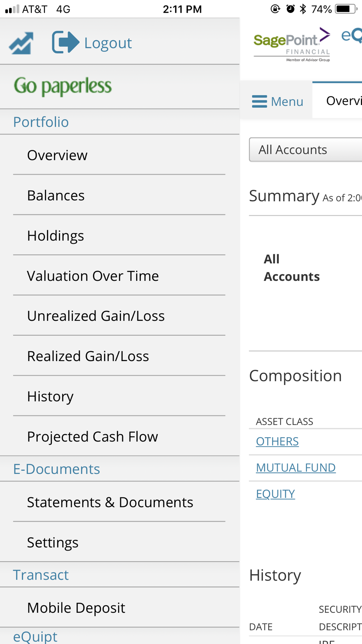Tap the rising chart arrow icon

click(x=21, y=43)
